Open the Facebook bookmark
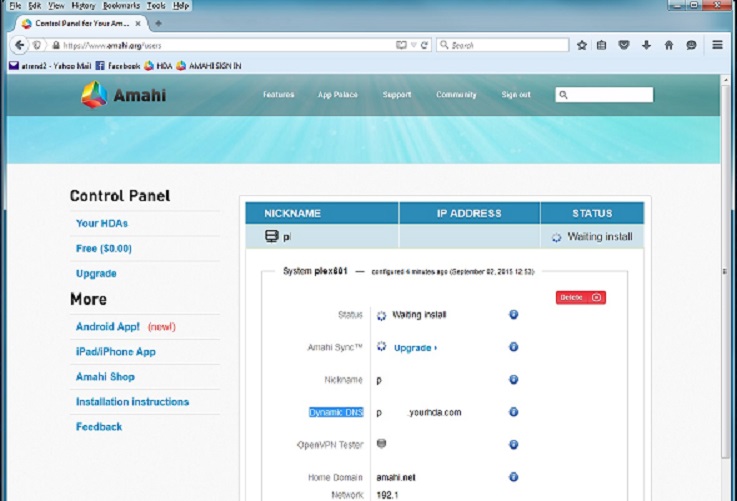Image resolution: width=737 pixels, height=501 pixels. (118, 66)
